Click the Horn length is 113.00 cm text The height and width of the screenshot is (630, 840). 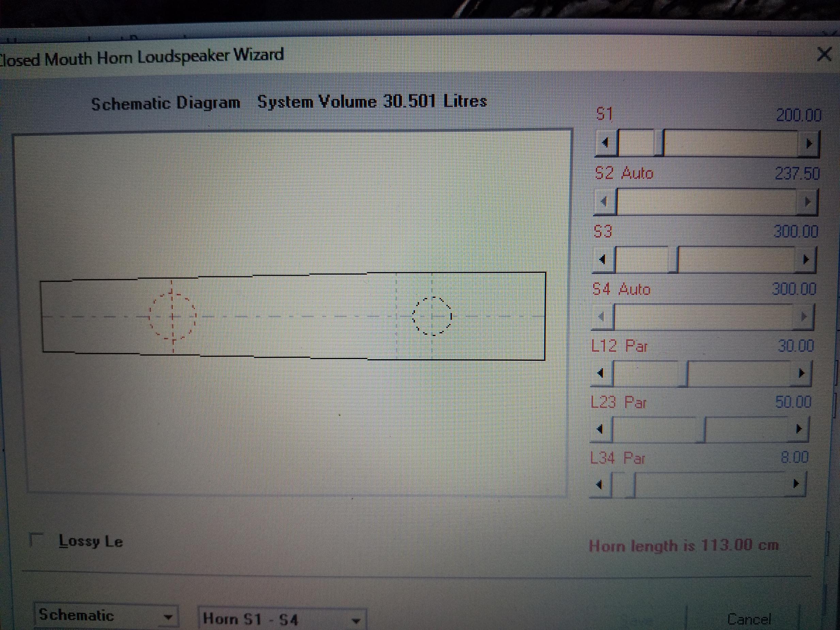coord(684,546)
